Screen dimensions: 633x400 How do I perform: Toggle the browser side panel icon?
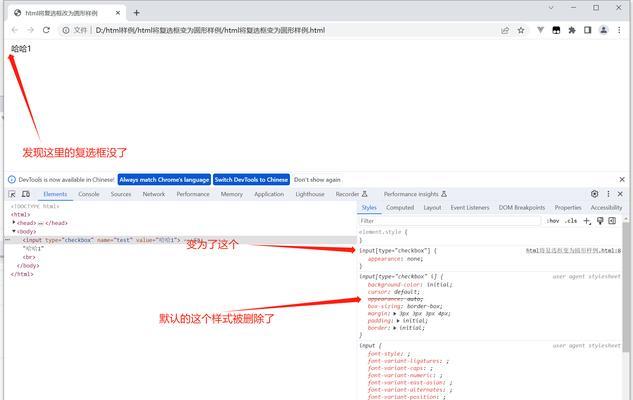point(587,30)
